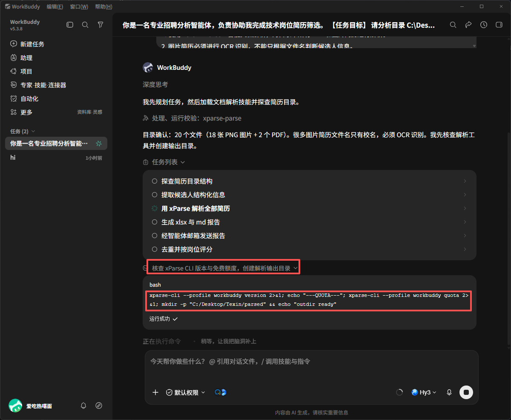The image size is (511, 420).
Task: Click the bash command code block
Action: tap(310, 300)
